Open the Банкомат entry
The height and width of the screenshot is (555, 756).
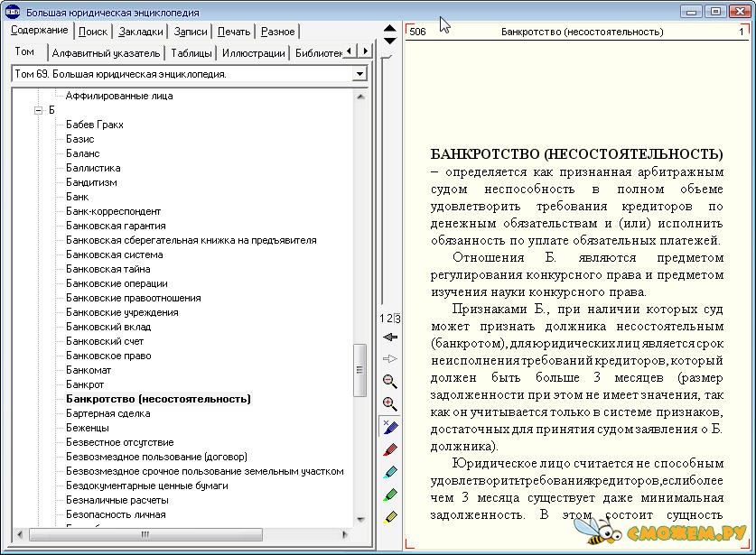tap(89, 371)
